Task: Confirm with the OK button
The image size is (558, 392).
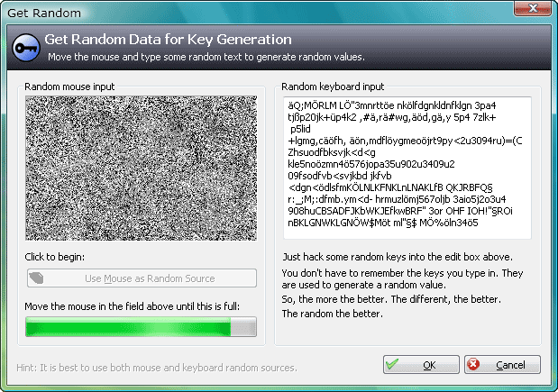Action: 421,365
